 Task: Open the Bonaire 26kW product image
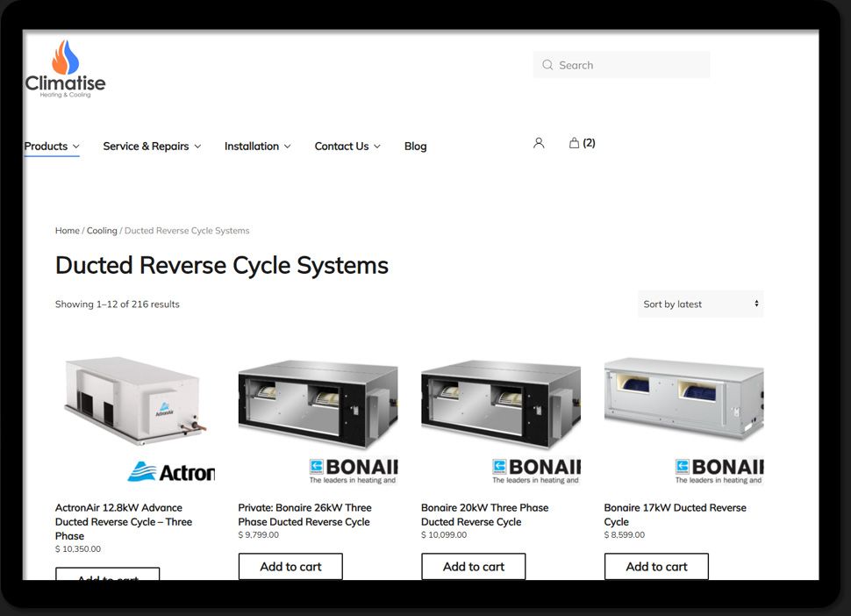click(x=318, y=419)
